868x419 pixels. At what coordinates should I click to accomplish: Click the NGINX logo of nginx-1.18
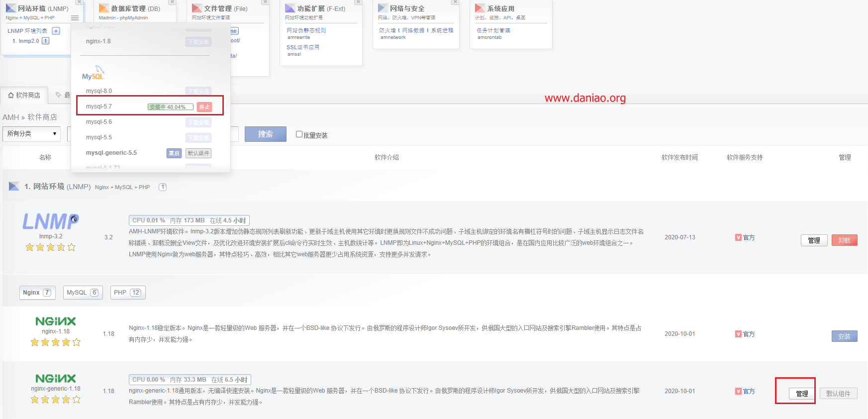pyautogui.click(x=56, y=321)
